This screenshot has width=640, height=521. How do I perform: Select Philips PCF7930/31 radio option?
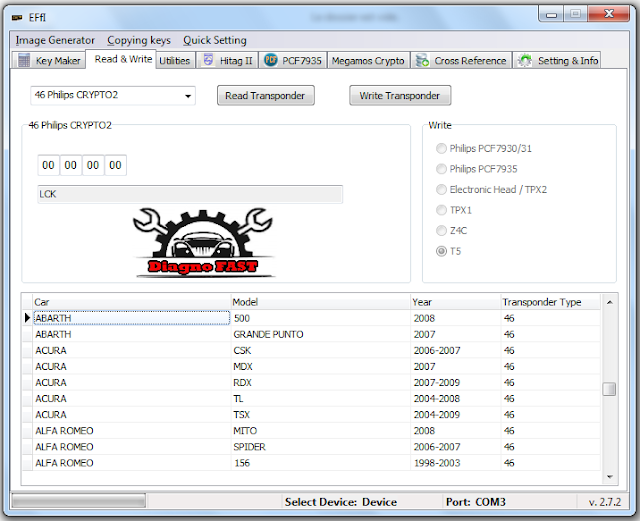point(484,148)
